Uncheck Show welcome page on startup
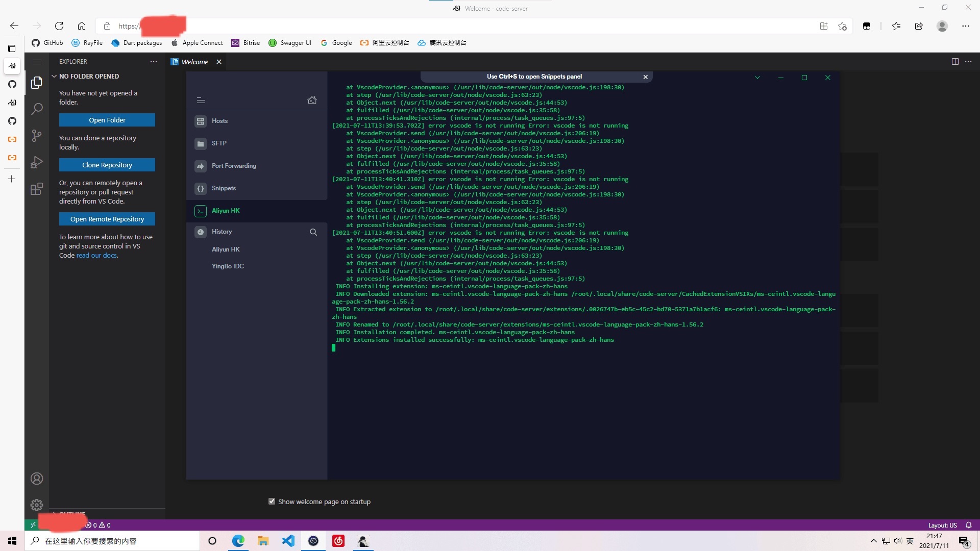The width and height of the screenshot is (980, 551). (x=272, y=502)
